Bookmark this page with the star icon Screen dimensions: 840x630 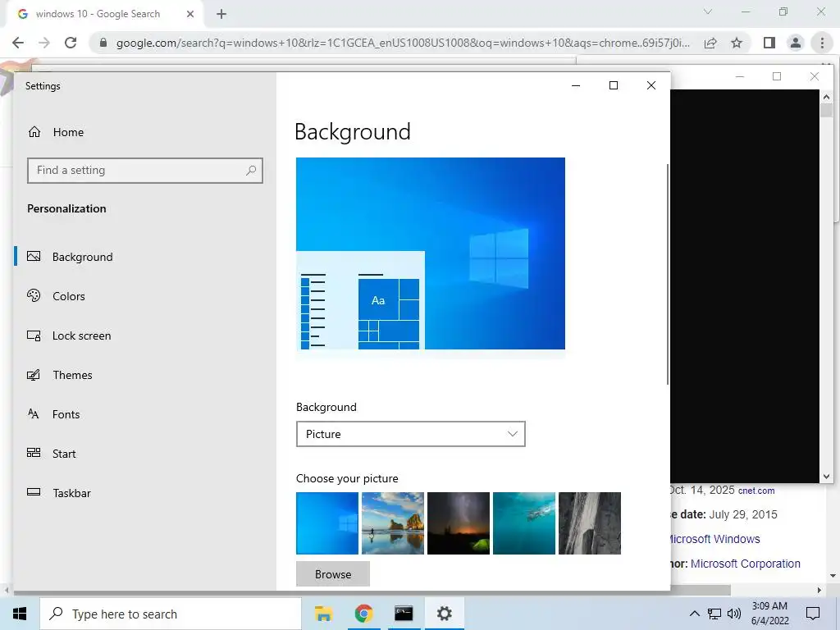click(737, 43)
